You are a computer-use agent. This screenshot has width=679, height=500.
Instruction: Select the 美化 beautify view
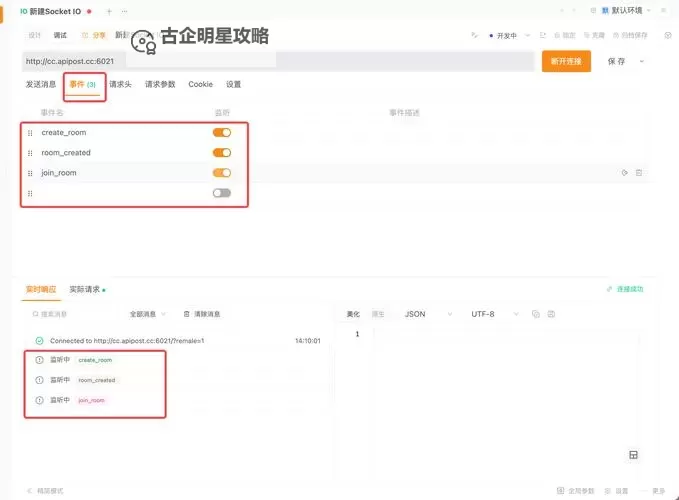pos(353,314)
